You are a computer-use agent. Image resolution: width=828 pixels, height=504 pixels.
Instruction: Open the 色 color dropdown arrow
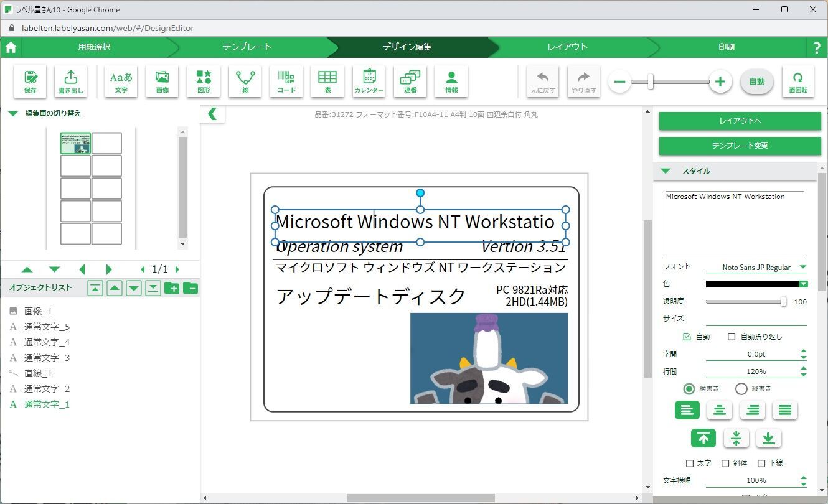803,284
